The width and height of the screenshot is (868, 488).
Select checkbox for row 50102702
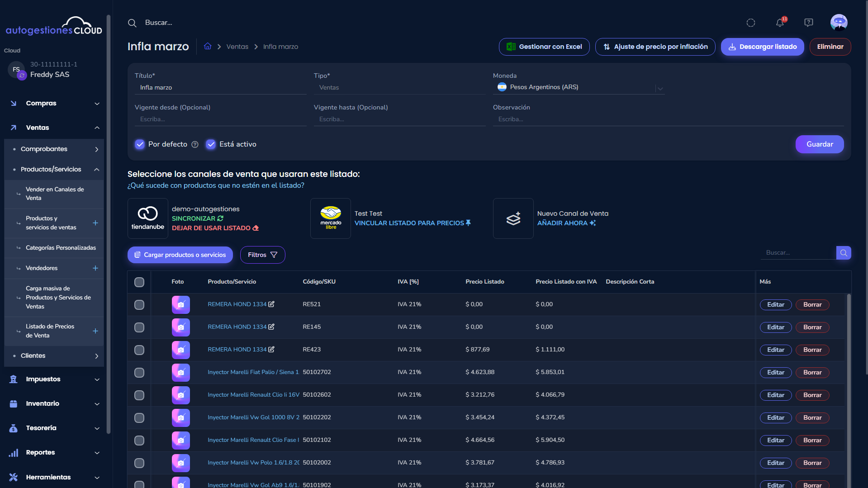pyautogui.click(x=139, y=373)
